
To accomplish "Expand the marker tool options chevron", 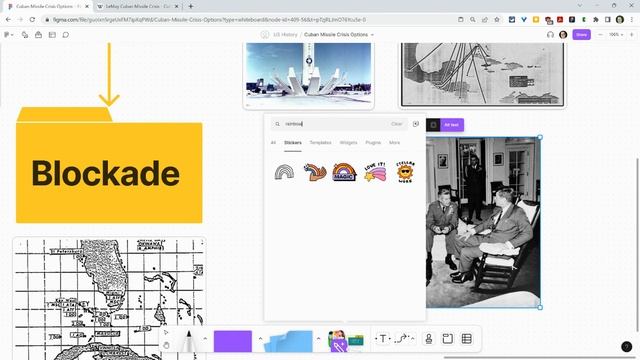I will pyautogui.click(x=205, y=338).
